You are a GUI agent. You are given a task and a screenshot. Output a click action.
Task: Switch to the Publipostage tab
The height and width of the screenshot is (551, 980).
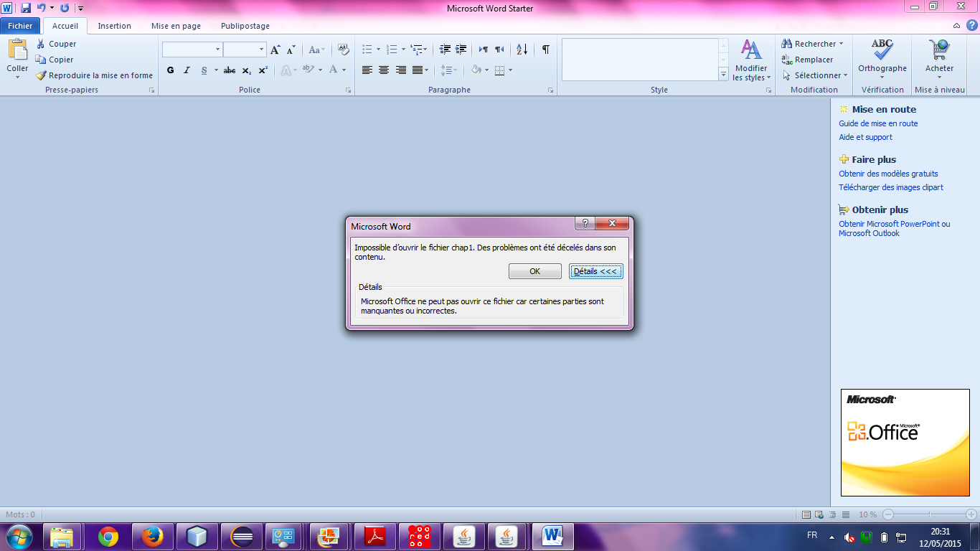245,26
